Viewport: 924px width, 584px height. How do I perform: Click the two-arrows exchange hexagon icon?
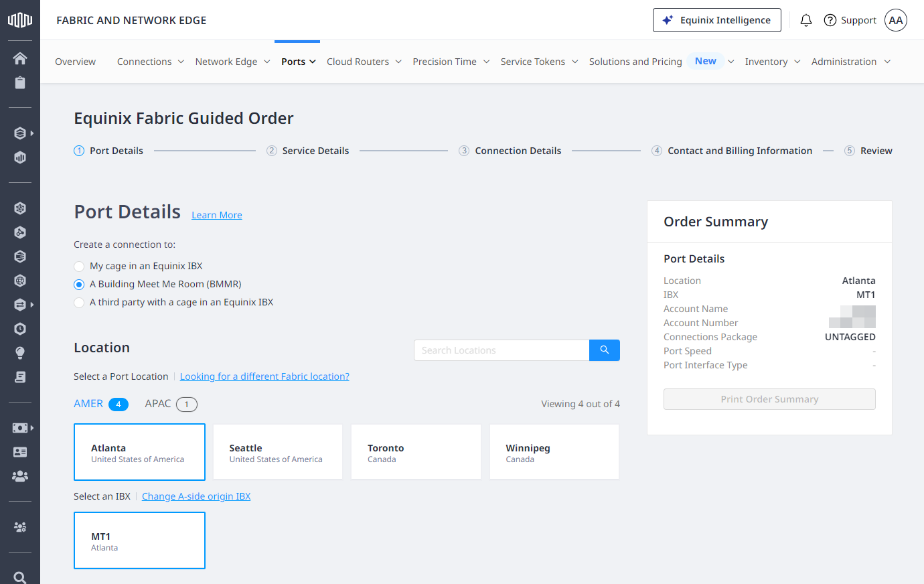click(x=20, y=305)
